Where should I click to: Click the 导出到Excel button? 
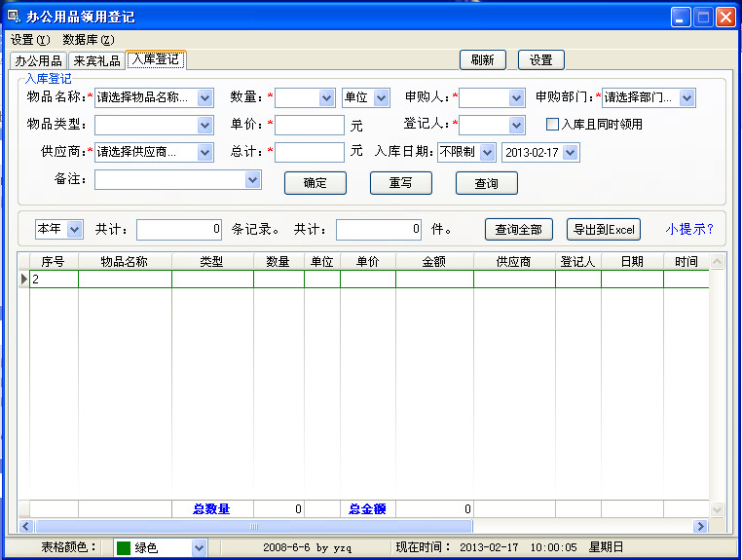604,230
